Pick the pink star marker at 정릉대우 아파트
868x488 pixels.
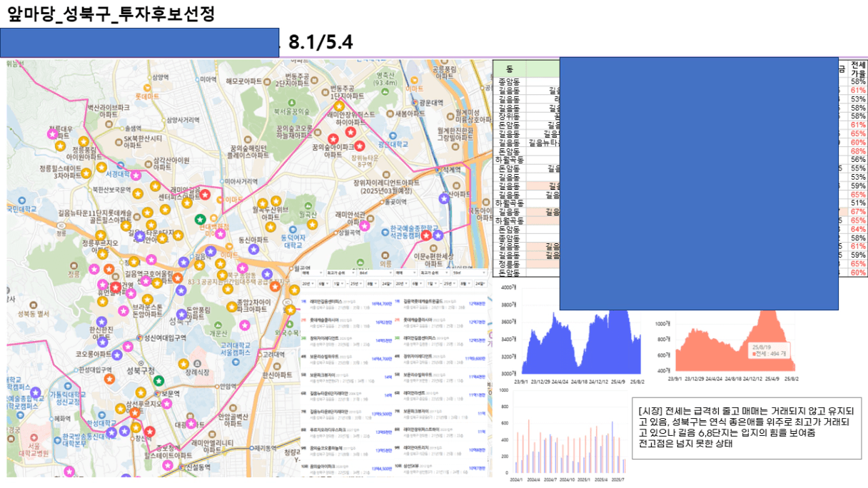click(x=52, y=133)
